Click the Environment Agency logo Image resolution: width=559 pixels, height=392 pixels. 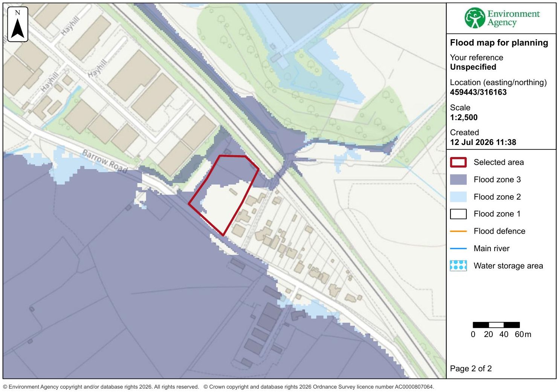pyautogui.click(x=502, y=18)
